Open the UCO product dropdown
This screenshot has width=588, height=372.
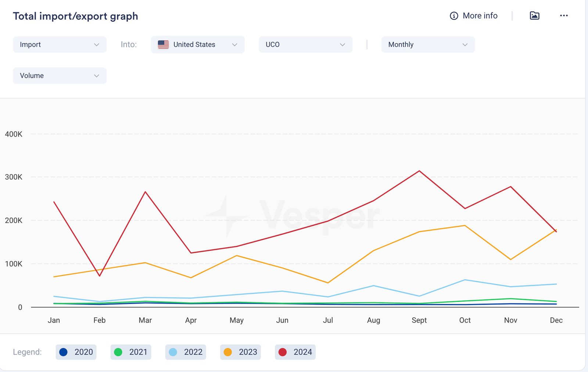click(305, 45)
